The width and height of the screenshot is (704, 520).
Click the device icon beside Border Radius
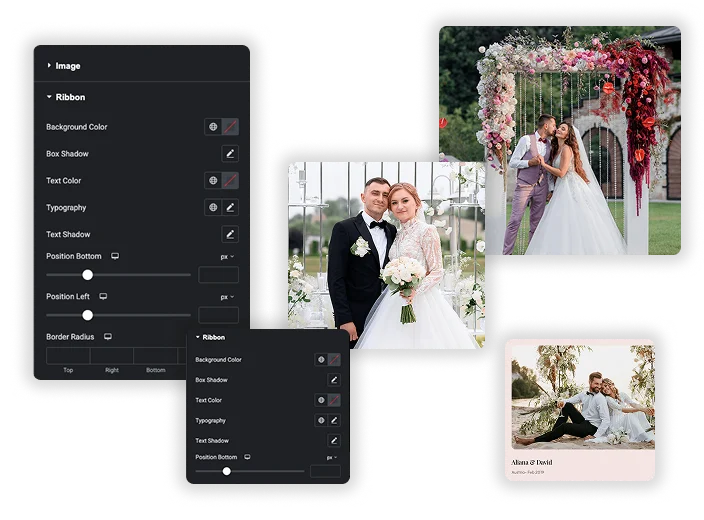click(x=108, y=337)
